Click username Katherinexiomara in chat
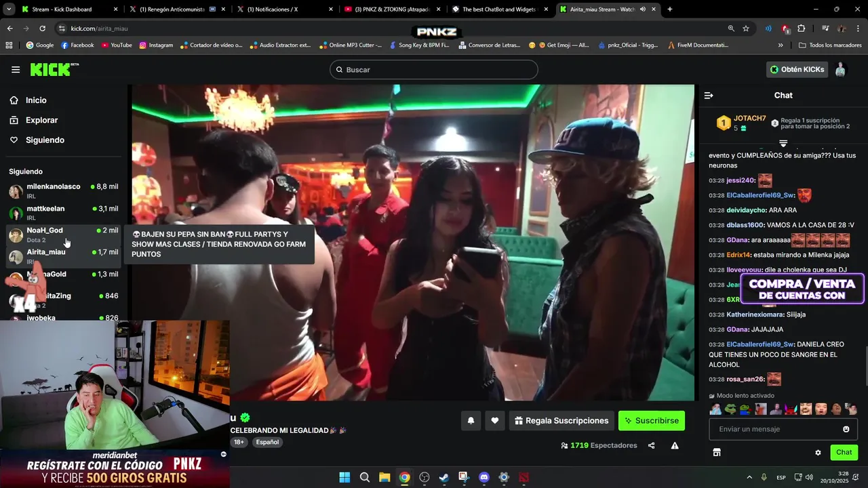The image size is (868, 488). pos(755,314)
